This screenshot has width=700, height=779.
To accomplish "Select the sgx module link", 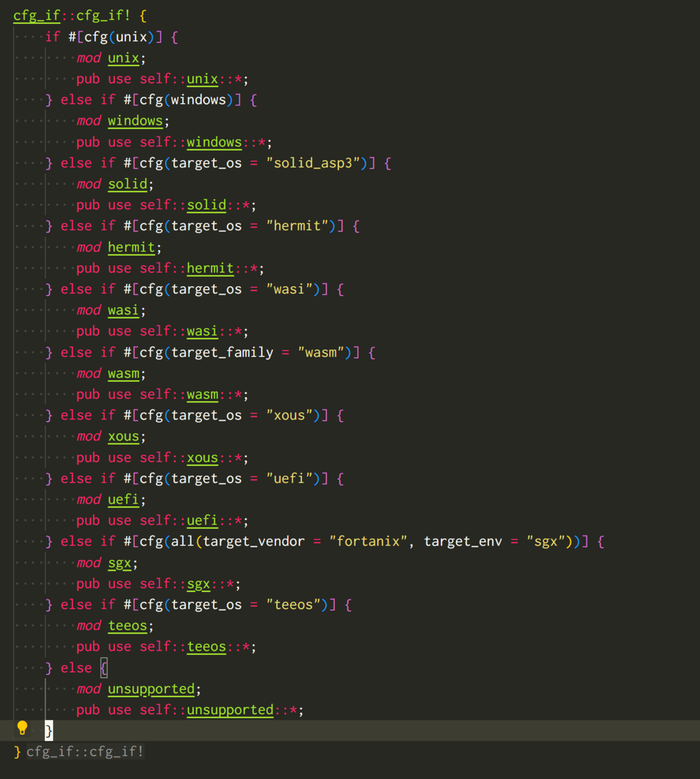I will pyautogui.click(x=119, y=563).
